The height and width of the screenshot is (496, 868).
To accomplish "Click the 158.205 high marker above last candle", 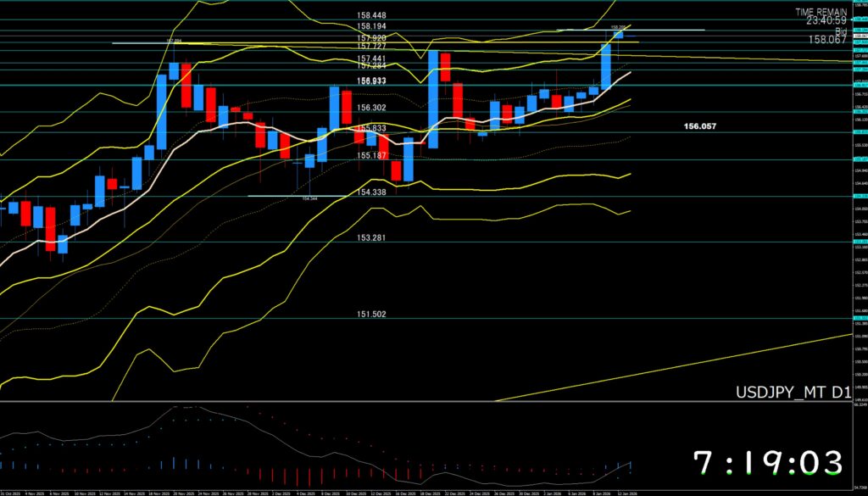I will tap(618, 27).
